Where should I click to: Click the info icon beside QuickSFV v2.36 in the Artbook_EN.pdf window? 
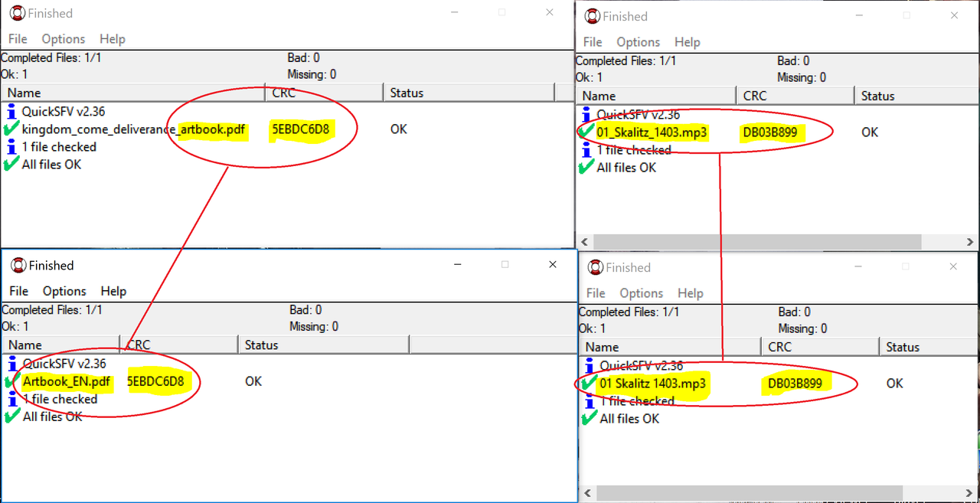pyautogui.click(x=12, y=364)
